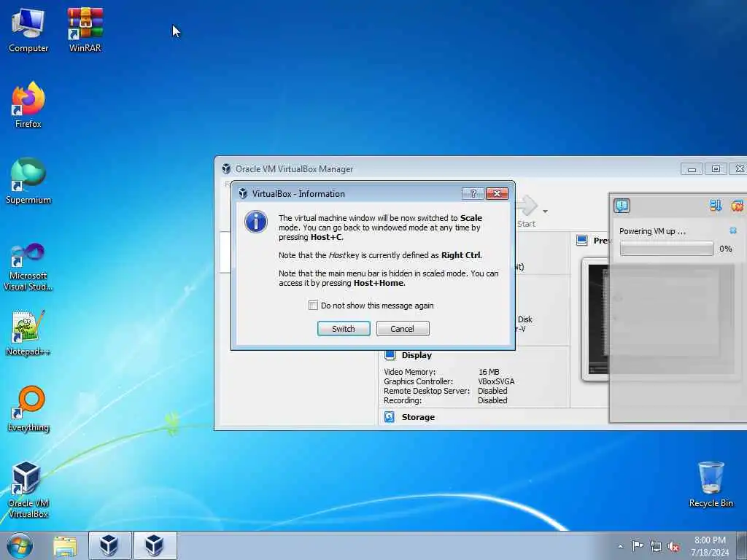
Task: Click the Action Center flag tray icon
Action: pos(638,546)
